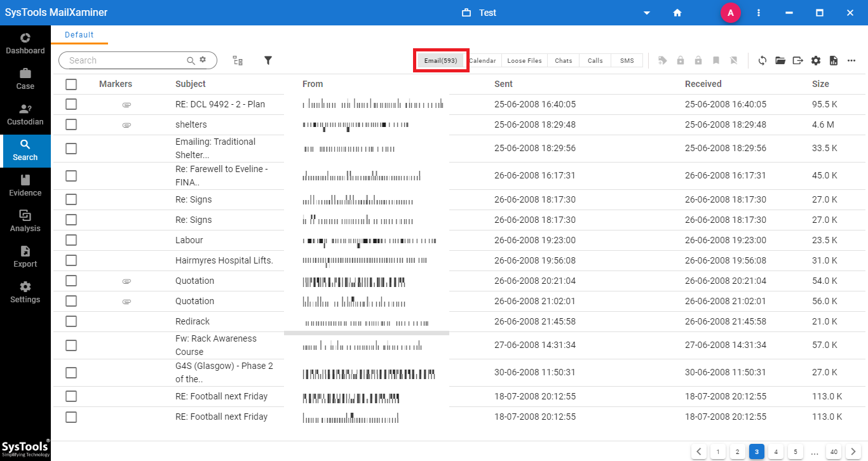Viewport: 868px width, 461px height.
Task: Open the Calls tab
Action: (595, 60)
